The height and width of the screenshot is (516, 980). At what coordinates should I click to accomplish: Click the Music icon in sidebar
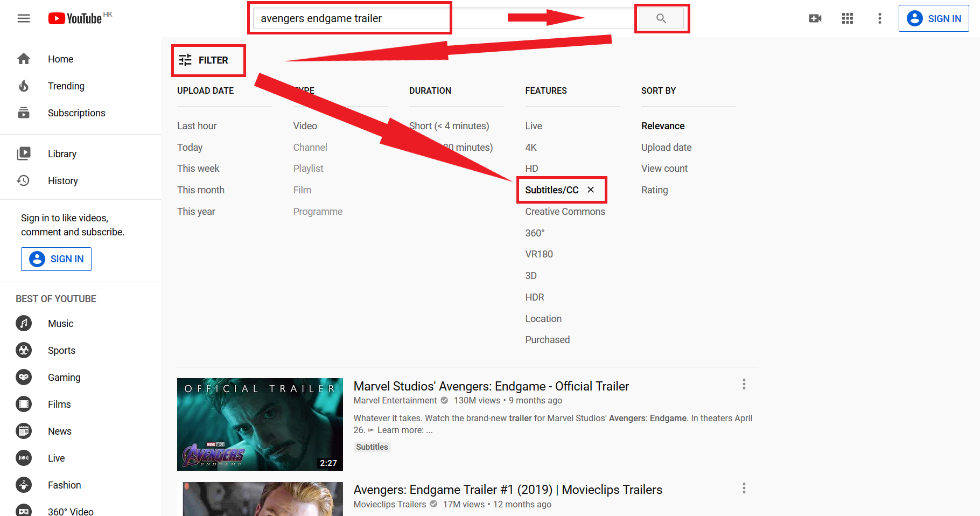[x=24, y=323]
